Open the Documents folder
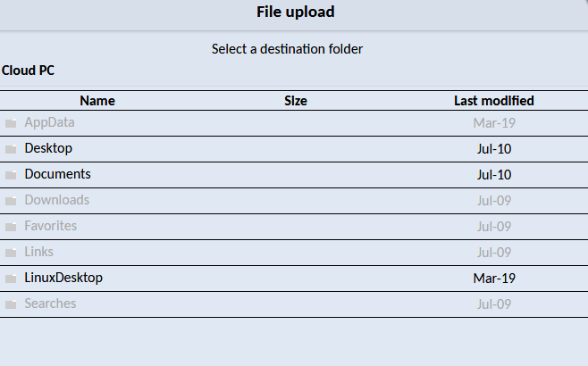 tap(57, 174)
